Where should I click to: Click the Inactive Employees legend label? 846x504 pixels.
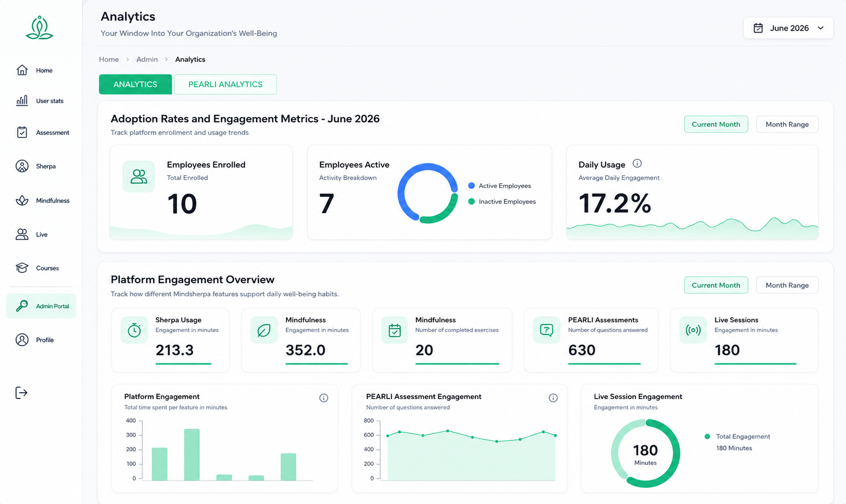tap(507, 201)
